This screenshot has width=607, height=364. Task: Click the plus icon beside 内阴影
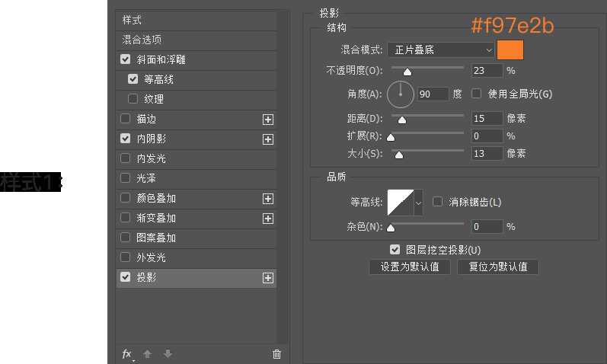click(267, 139)
